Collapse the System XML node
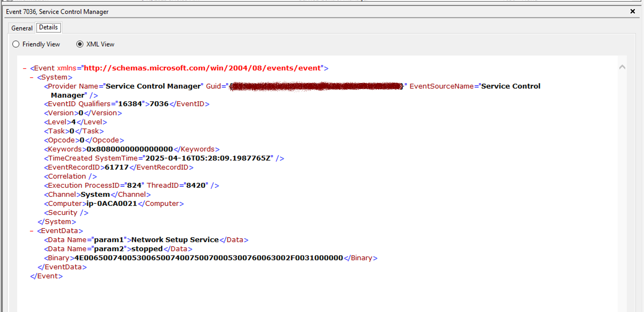 click(x=31, y=77)
